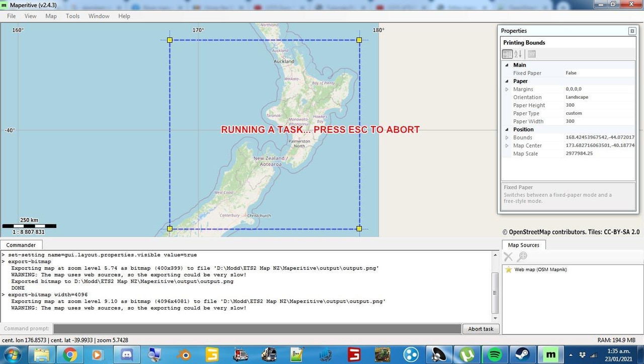The width and height of the screenshot is (644, 364).
Task: Open Spotify from the taskbar
Action: (x=495, y=354)
